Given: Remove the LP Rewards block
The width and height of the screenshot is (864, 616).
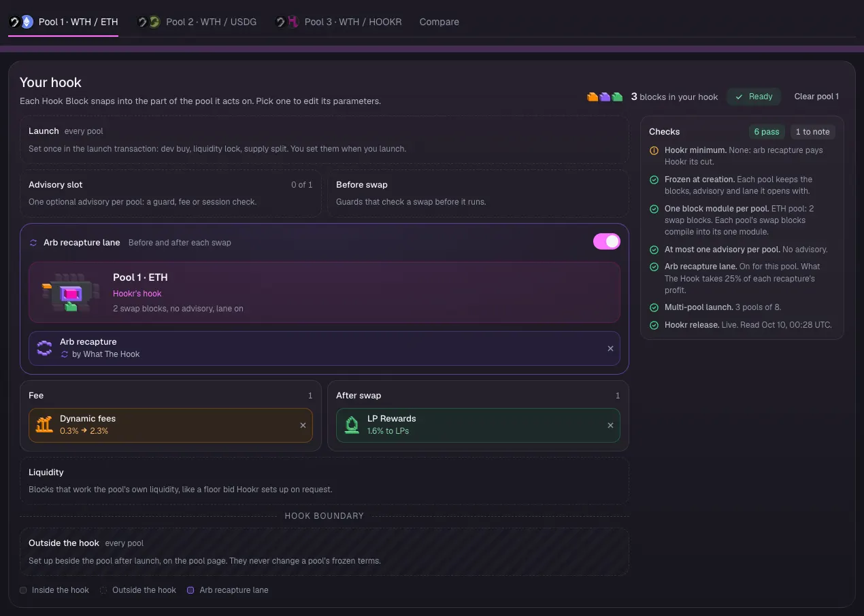Looking at the screenshot, I should (610, 425).
